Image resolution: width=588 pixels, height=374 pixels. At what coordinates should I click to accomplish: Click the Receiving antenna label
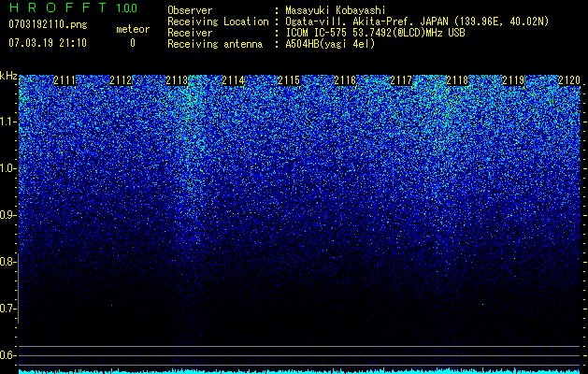(x=215, y=44)
